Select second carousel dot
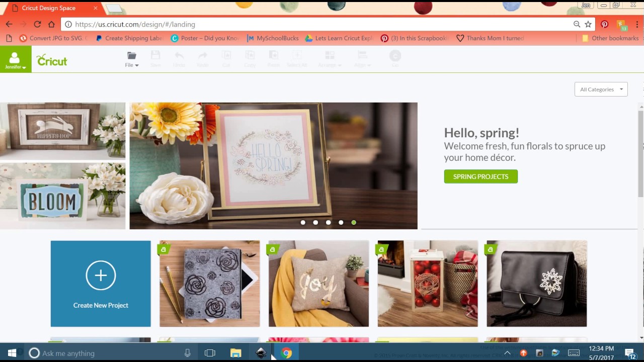 (x=315, y=222)
